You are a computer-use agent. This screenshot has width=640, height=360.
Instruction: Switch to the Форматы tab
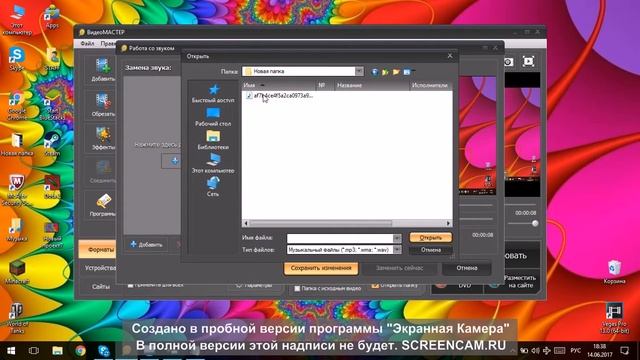[98, 249]
